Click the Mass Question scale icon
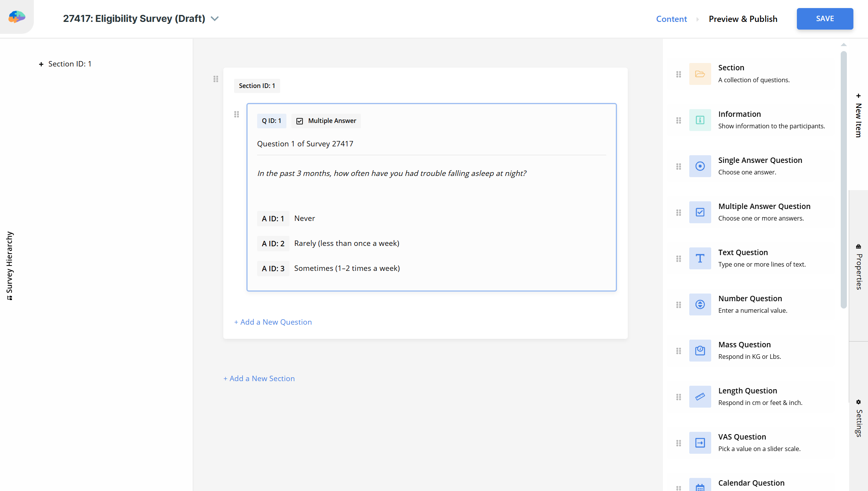 tap(700, 350)
